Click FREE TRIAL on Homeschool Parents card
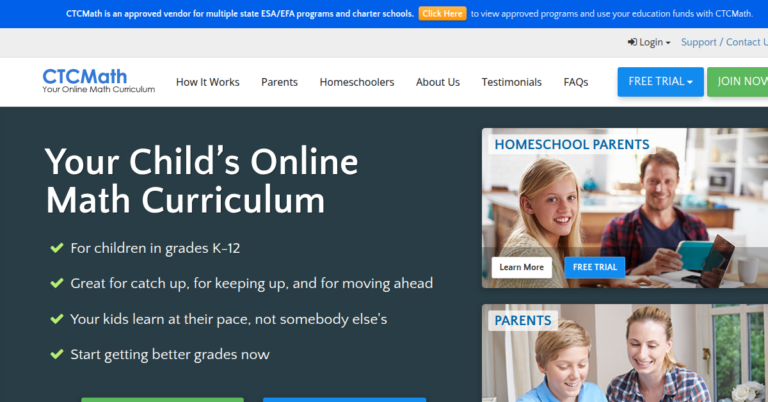This screenshot has width=768, height=402. (595, 267)
